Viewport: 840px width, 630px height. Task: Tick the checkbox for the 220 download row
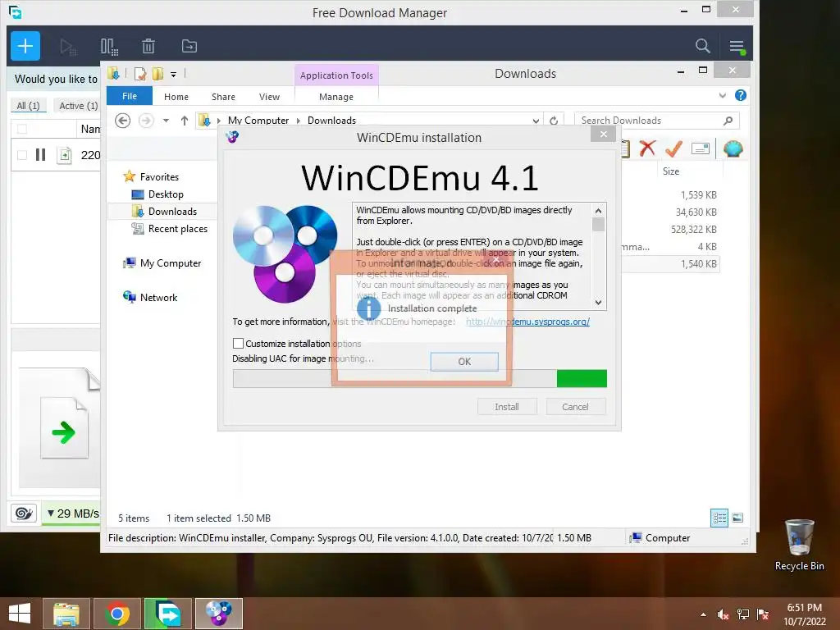pos(22,155)
